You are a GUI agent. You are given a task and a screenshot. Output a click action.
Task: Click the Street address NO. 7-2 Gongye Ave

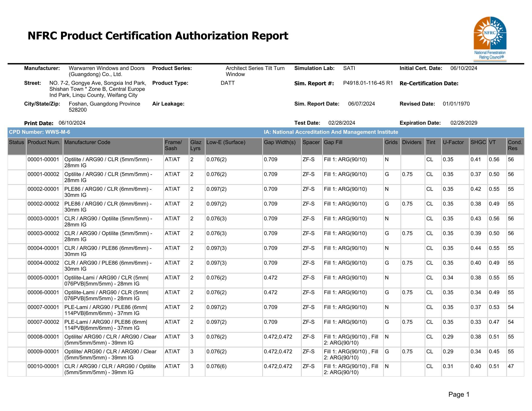click(x=98, y=89)
